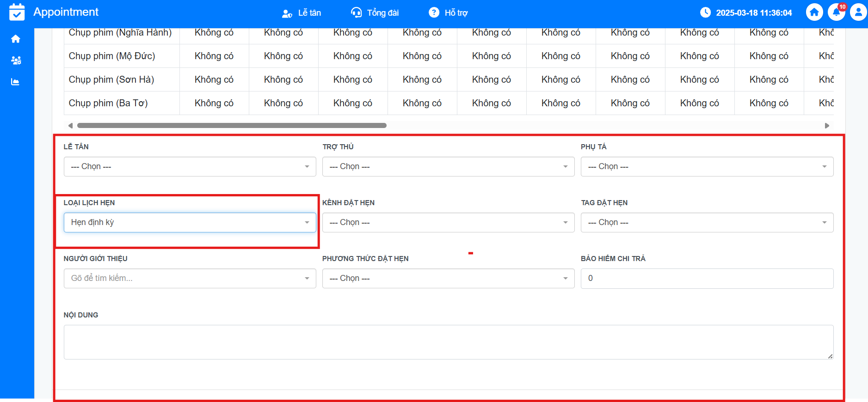Expand the Lễ Tân dropdown
Image resolution: width=868 pixels, height=402 pixels.
pos(190,167)
